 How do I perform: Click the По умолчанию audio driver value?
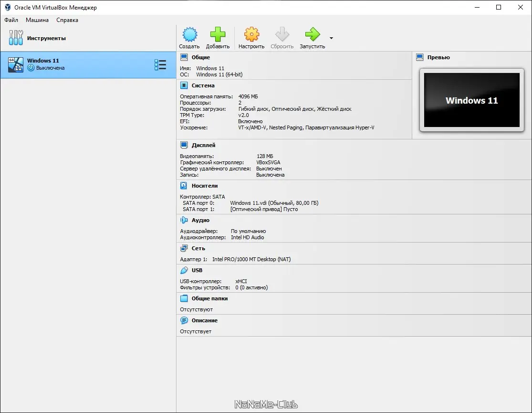click(249, 231)
